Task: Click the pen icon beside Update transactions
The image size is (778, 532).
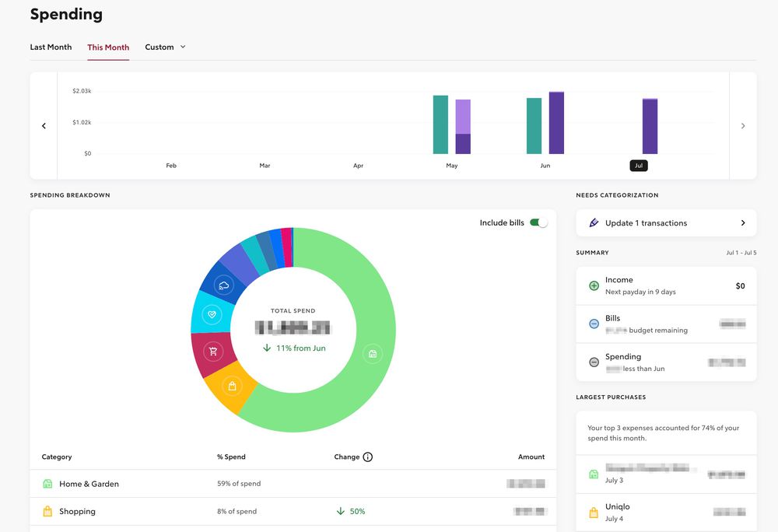Action: [594, 222]
